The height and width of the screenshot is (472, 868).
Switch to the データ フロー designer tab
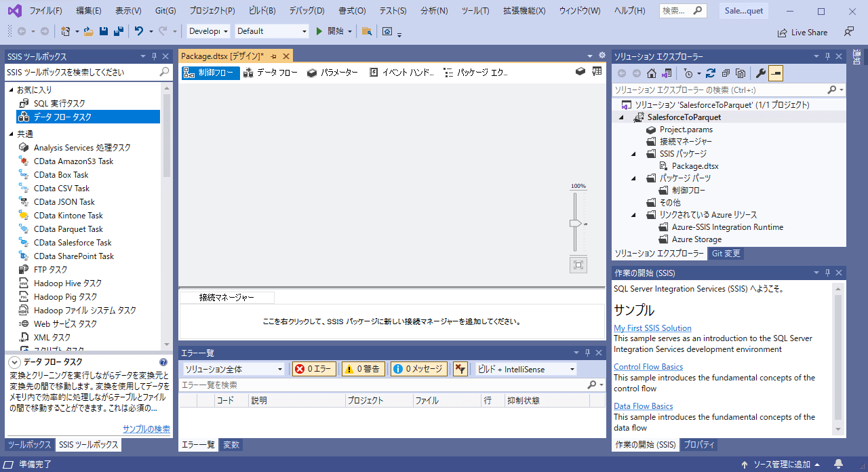(271, 73)
